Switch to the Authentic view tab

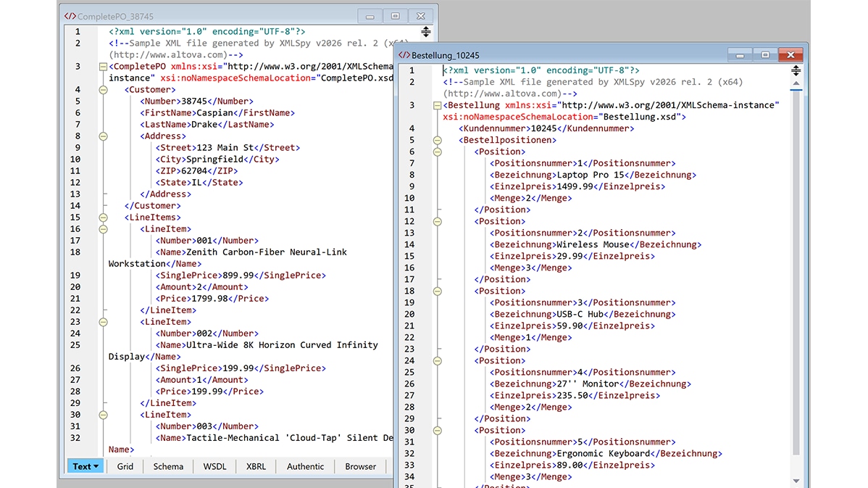coord(306,466)
